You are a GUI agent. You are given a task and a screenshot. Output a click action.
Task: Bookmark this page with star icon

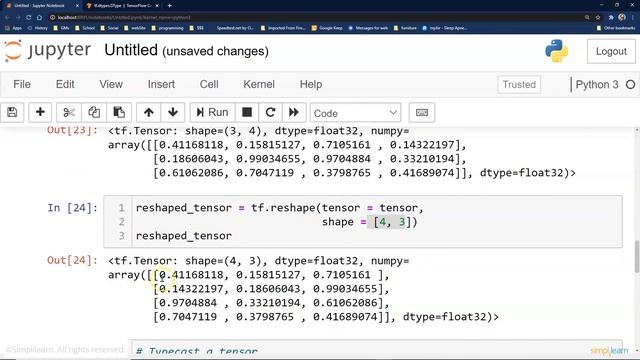(598, 18)
